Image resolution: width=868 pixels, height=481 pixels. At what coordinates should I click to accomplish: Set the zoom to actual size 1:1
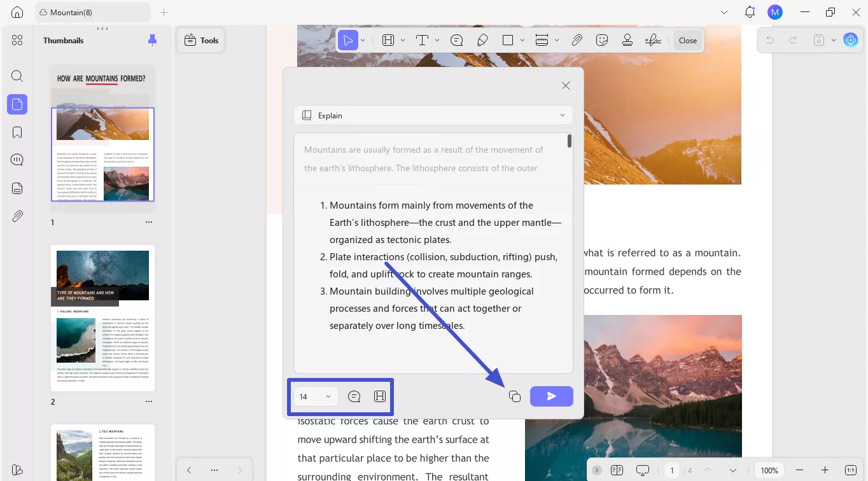pos(851,470)
